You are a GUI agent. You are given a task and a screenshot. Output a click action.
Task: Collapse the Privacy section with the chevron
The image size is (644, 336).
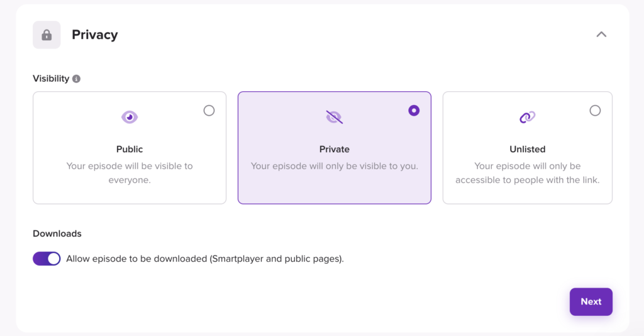tap(601, 35)
